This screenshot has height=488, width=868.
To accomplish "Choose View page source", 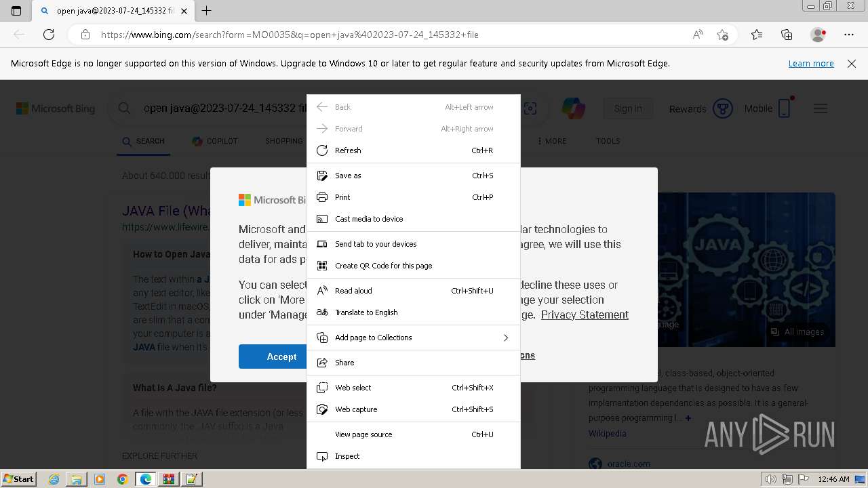I will pyautogui.click(x=414, y=434).
